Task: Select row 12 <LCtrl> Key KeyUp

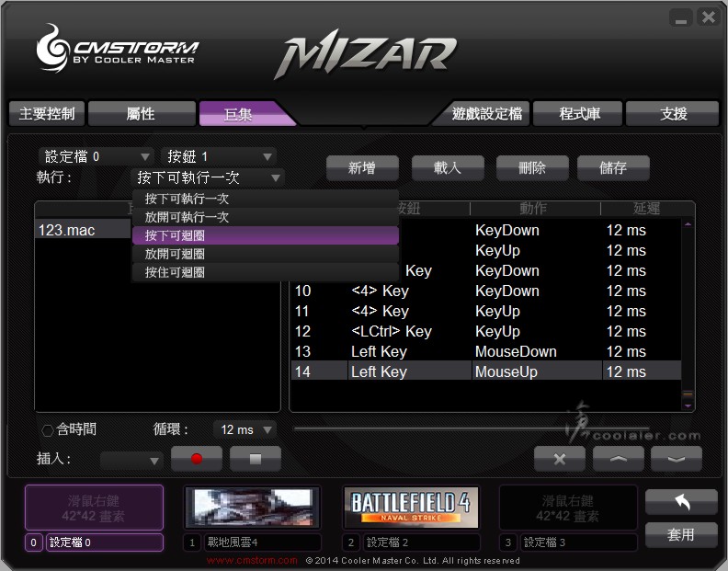Action: pyautogui.click(x=485, y=332)
